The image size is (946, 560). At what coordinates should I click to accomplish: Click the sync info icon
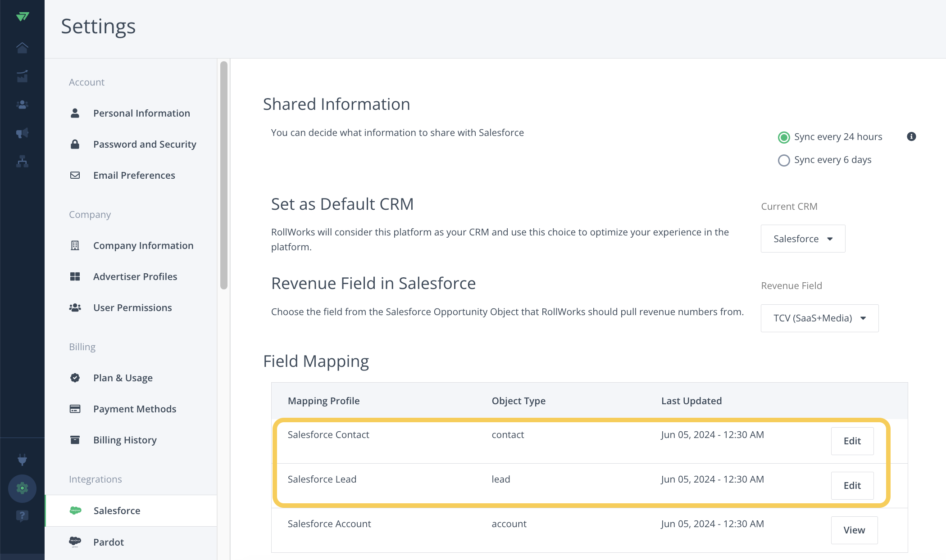pos(911,136)
